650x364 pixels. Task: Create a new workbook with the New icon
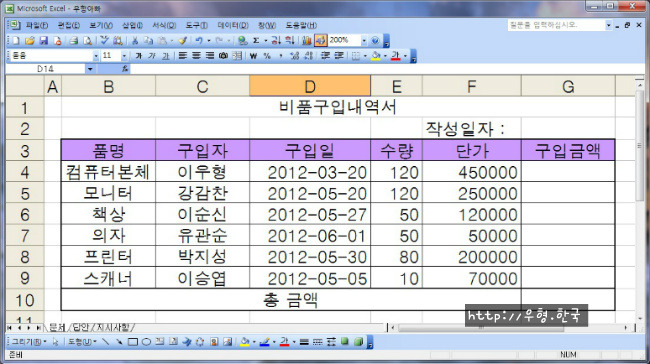click(x=16, y=41)
